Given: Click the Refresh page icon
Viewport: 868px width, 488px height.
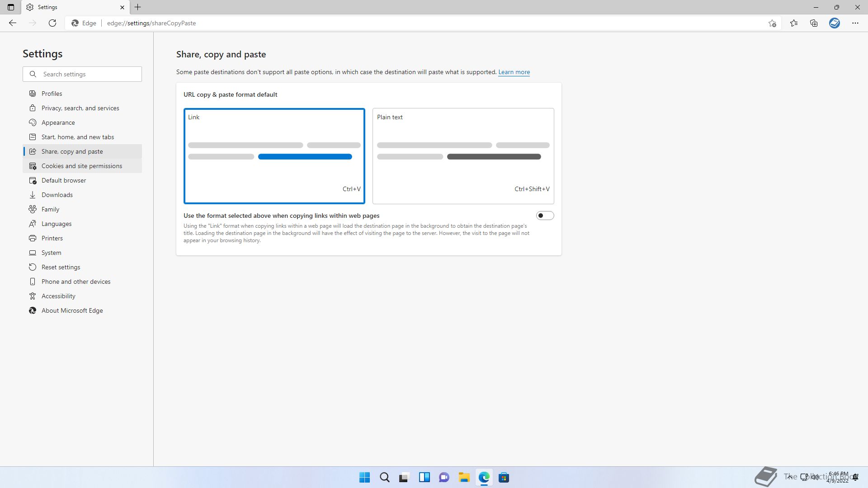Looking at the screenshot, I should [52, 23].
